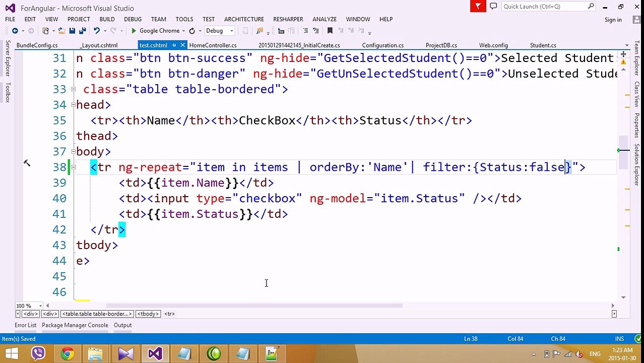
Task: Pin the test.cshtml tab with the pin icon
Action: pyautogui.click(x=174, y=45)
